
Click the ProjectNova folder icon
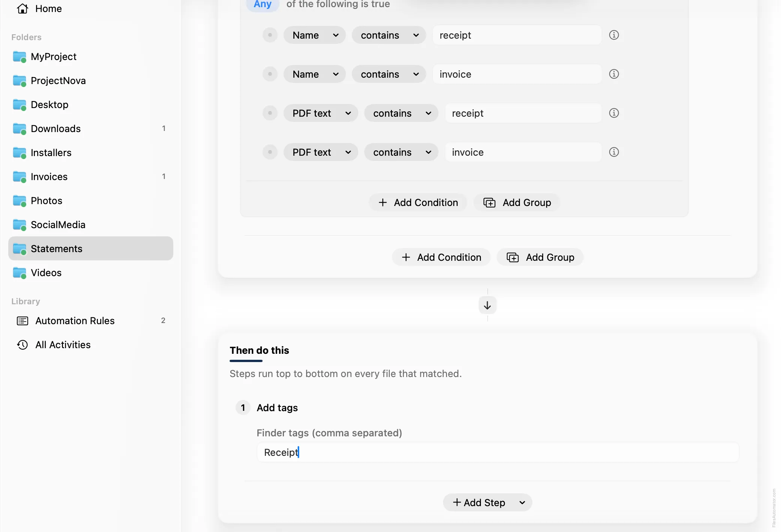(x=20, y=81)
